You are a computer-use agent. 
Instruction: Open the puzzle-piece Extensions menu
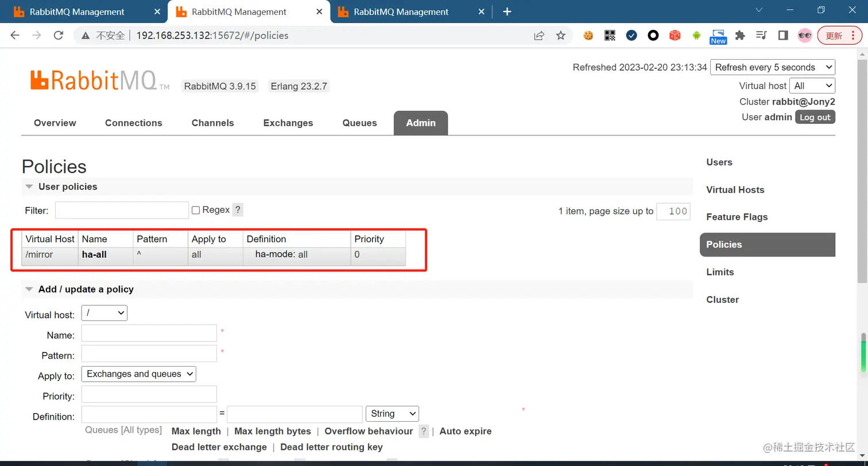[x=740, y=36]
